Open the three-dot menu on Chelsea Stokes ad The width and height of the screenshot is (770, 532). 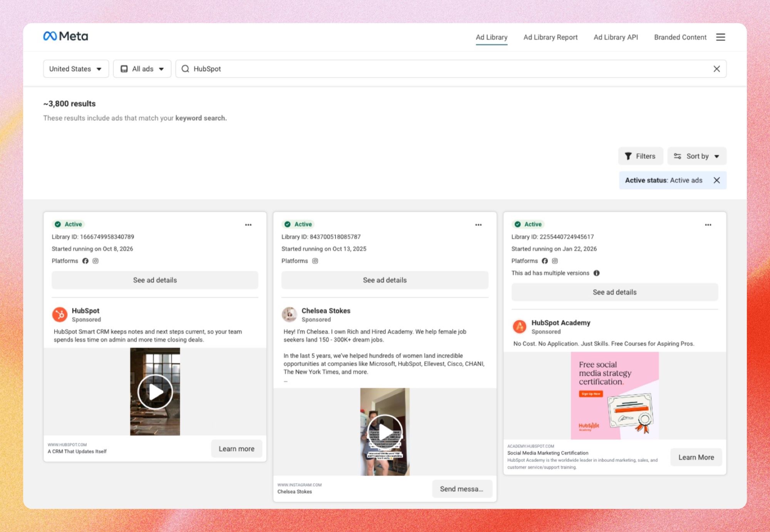[478, 225]
